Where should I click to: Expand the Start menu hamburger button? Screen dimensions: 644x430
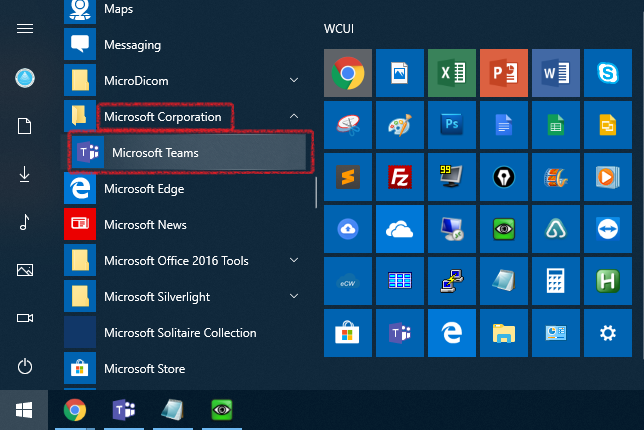[x=25, y=29]
